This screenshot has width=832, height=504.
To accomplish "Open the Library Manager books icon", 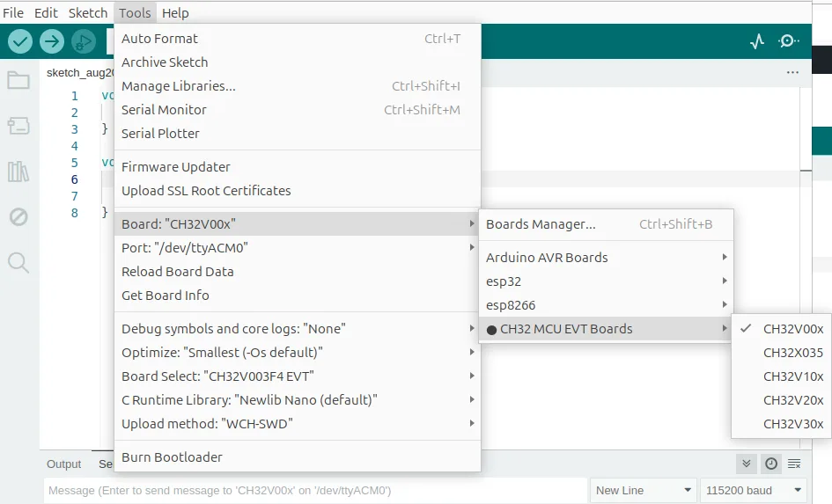I will (x=18, y=172).
